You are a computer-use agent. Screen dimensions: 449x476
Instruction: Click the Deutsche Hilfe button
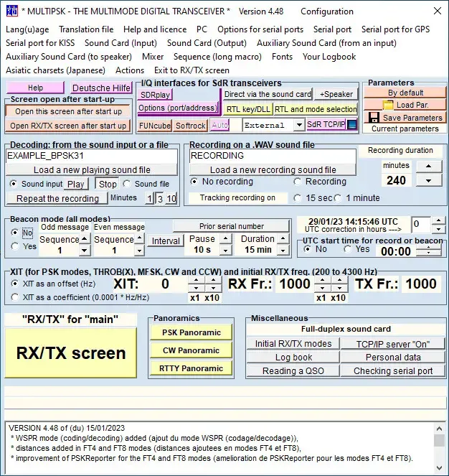101,88
